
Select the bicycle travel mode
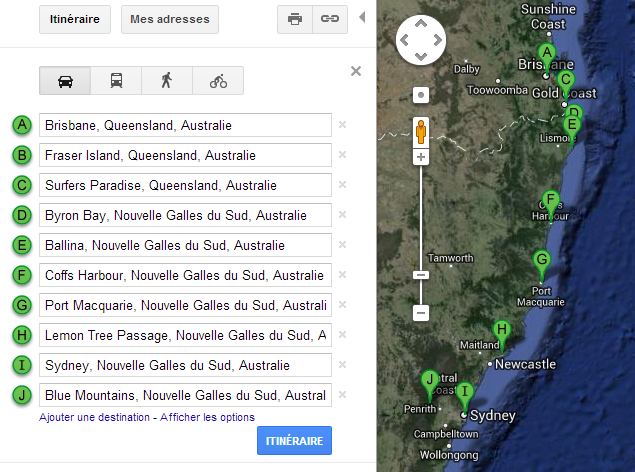(x=218, y=81)
